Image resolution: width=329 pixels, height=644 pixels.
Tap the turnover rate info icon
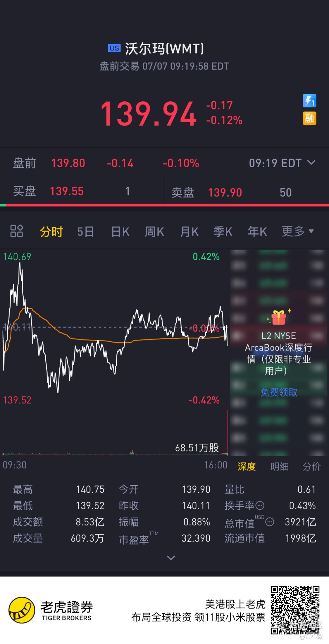point(260,505)
